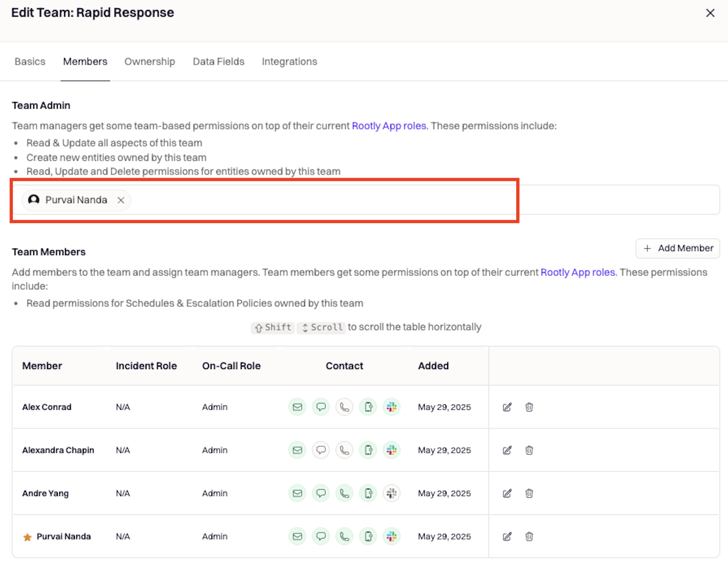728x568 pixels.
Task: Click the Slack icon for Alexandra Chapin
Action: point(391,450)
